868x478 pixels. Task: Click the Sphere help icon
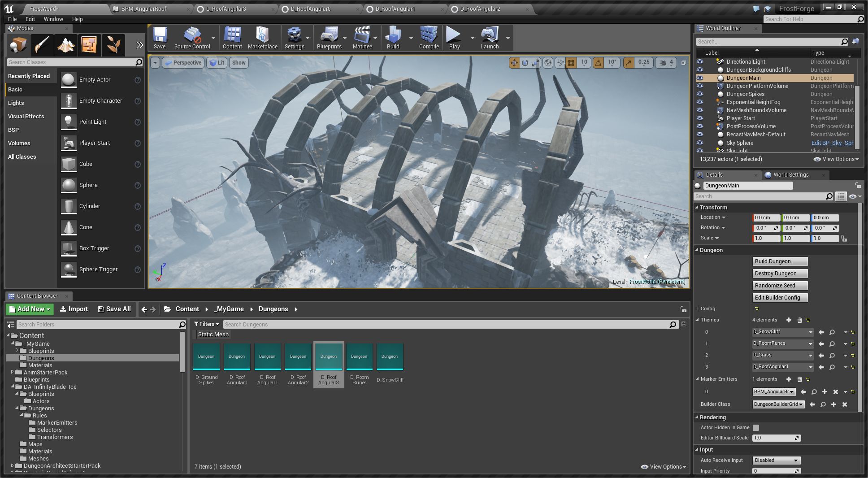[138, 185]
